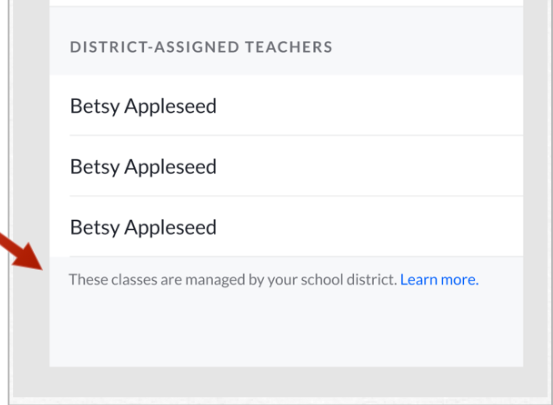Click the word TEACHERS in the header
This screenshot has width=553, height=405.
point(288,47)
